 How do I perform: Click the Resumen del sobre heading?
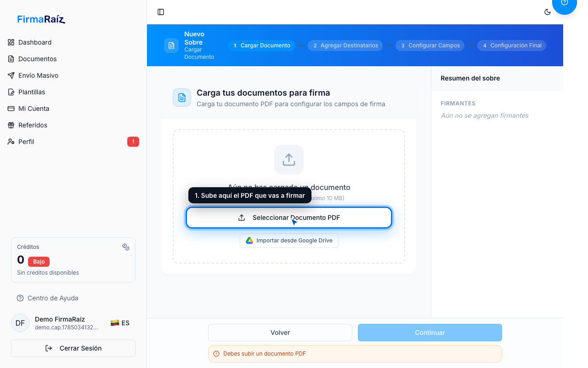[x=470, y=78]
